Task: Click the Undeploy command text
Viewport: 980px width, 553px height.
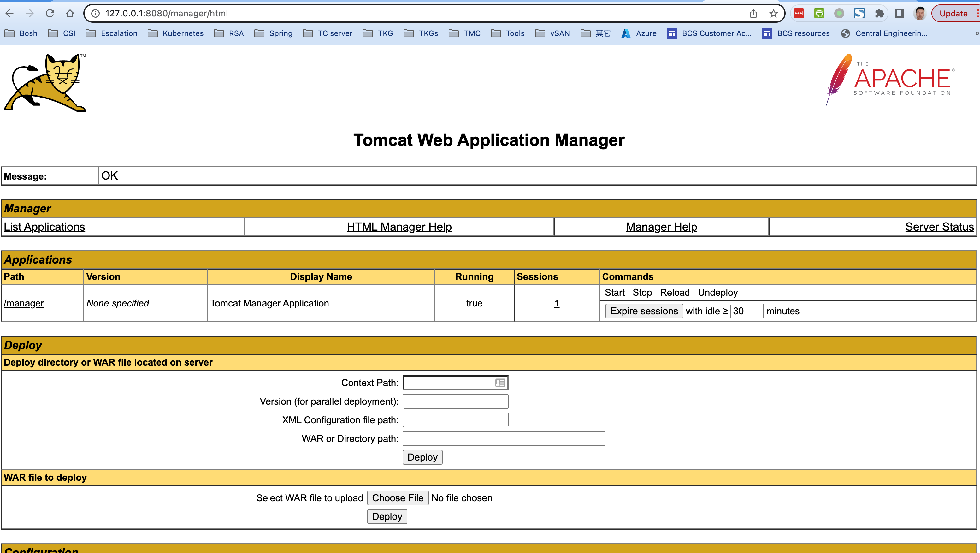Action: [717, 293]
